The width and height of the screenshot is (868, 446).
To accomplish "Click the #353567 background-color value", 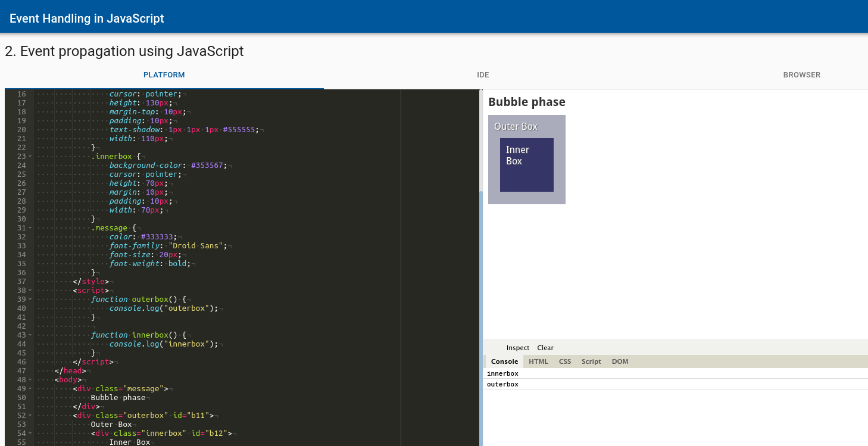I will 208,166.
